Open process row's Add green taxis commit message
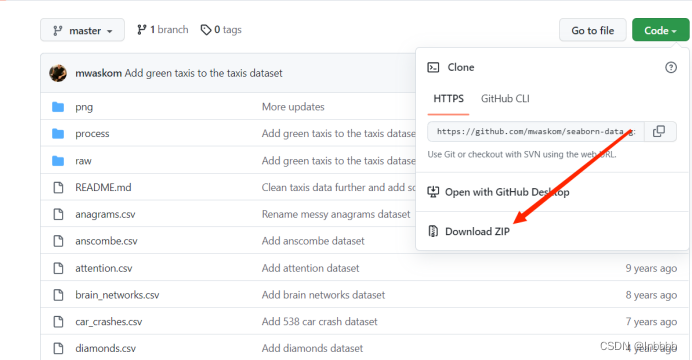This screenshot has width=692, height=360. [x=338, y=134]
